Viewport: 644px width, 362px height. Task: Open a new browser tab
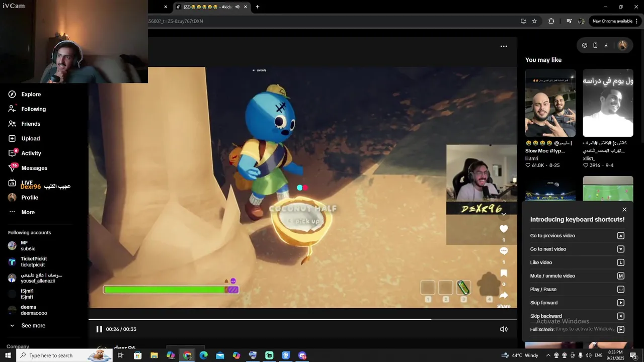258,7
